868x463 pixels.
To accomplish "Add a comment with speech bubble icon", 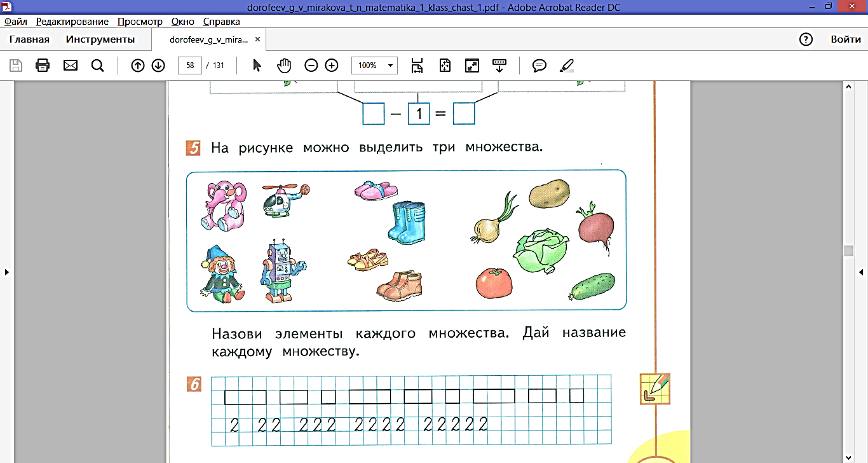I will 539,66.
